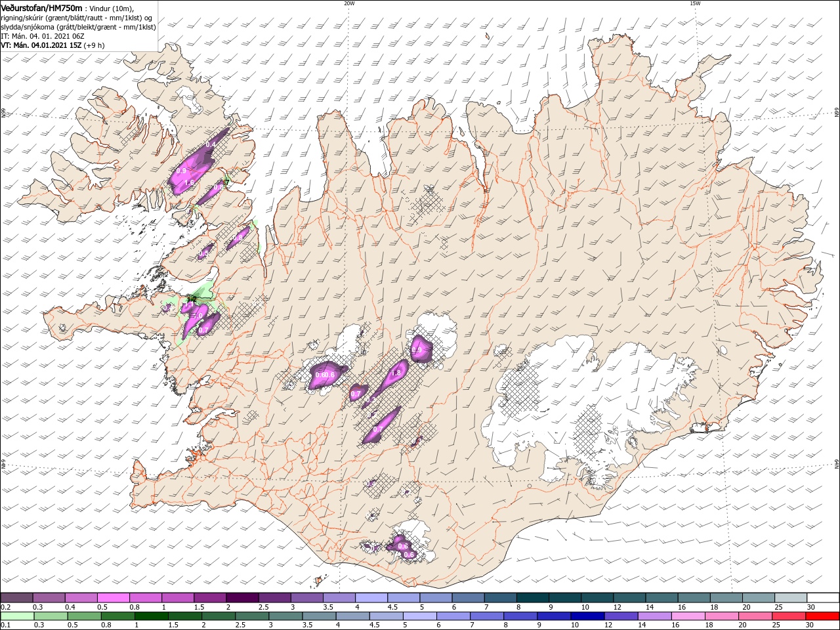The height and width of the screenshot is (630, 840).
Task: Click the lavender 4 swatch, snow scale
Action: [x=371, y=598]
